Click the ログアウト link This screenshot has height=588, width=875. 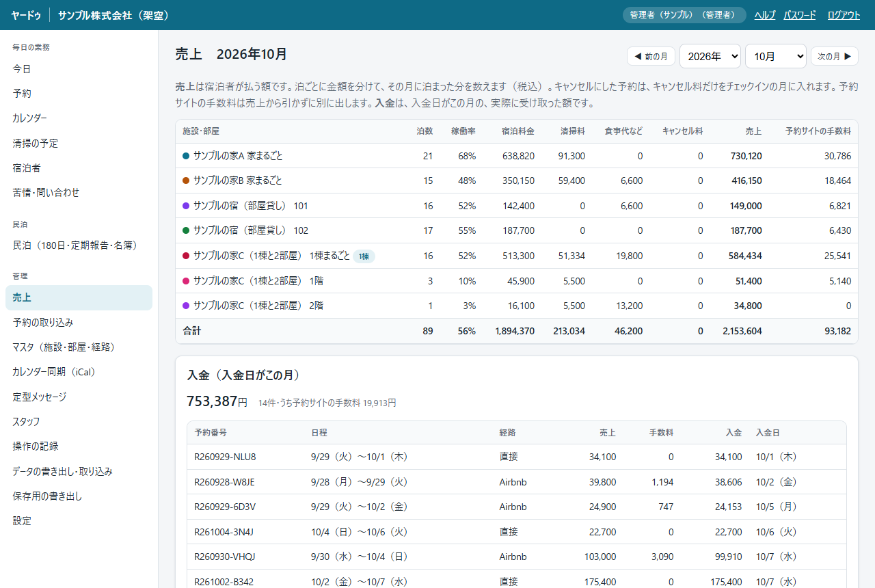click(844, 15)
